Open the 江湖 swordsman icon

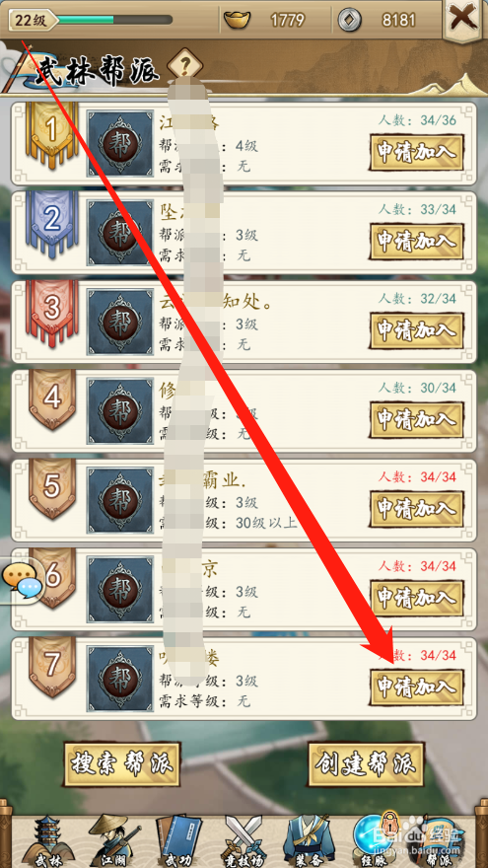pyautogui.click(x=112, y=840)
